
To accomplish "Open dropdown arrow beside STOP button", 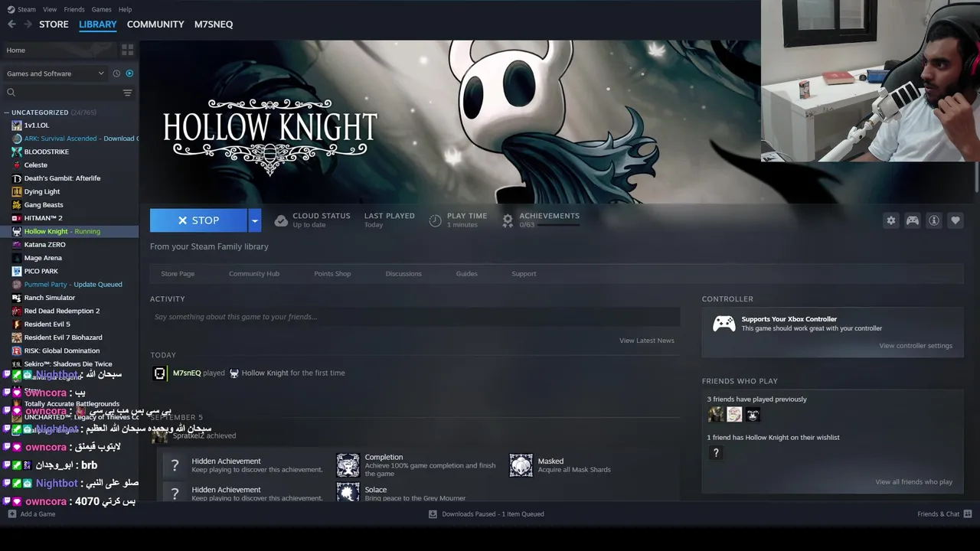I will click(255, 220).
